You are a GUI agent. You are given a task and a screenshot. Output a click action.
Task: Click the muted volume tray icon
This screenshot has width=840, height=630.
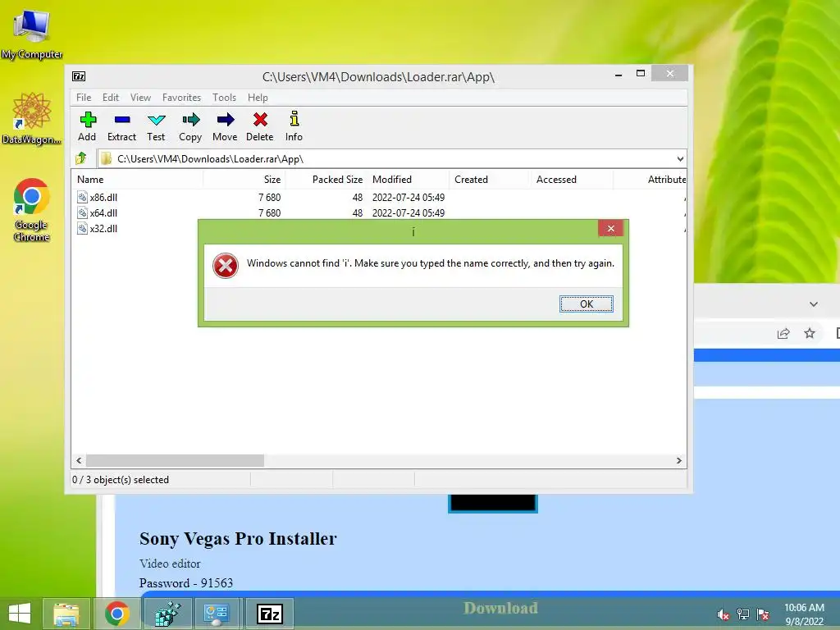coord(724,614)
